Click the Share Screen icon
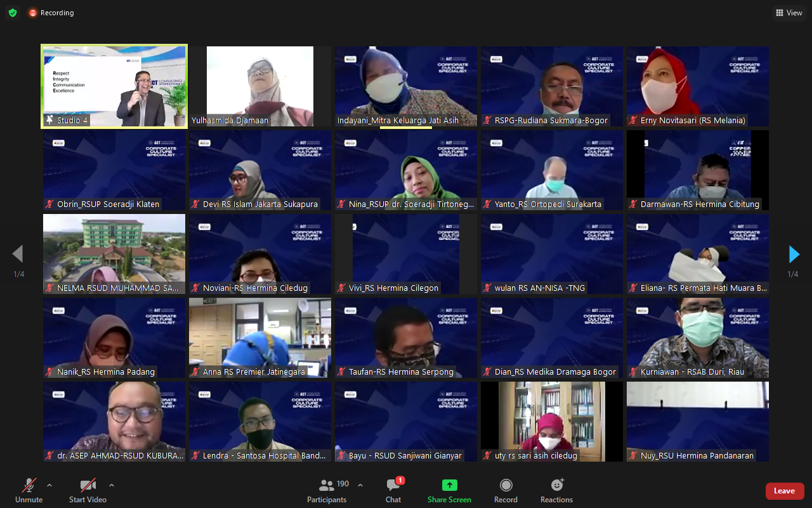 [x=449, y=486]
